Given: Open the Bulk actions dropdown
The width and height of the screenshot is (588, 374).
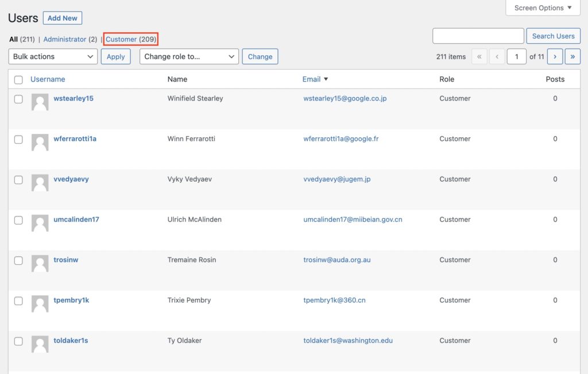Looking at the screenshot, I should point(52,56).
